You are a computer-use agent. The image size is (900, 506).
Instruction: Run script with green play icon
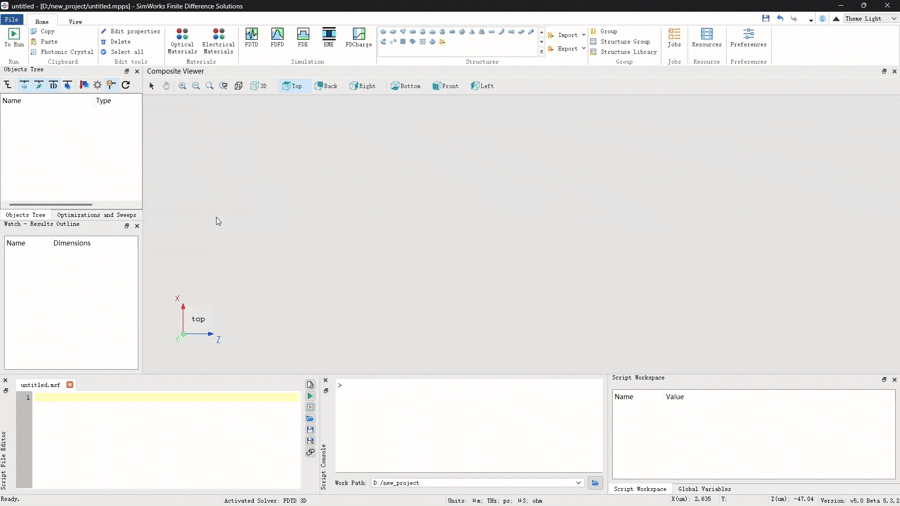310,396
